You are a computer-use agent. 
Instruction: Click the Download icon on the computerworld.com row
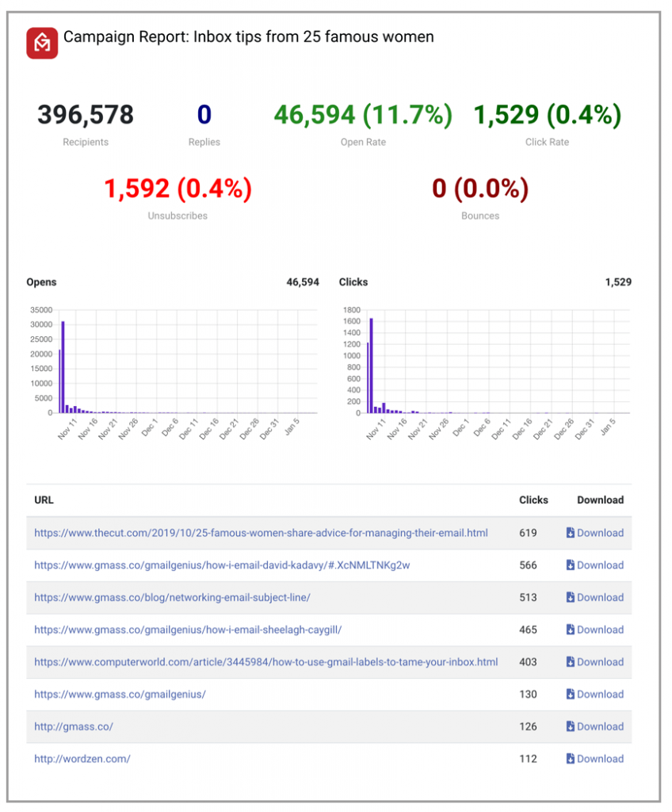tap(569, 662)
